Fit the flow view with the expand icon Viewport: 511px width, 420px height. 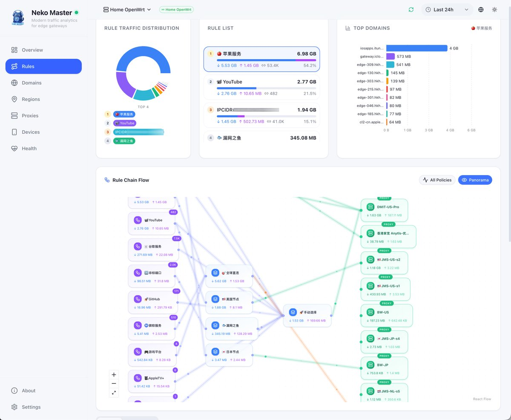click(x=114, y=393)
